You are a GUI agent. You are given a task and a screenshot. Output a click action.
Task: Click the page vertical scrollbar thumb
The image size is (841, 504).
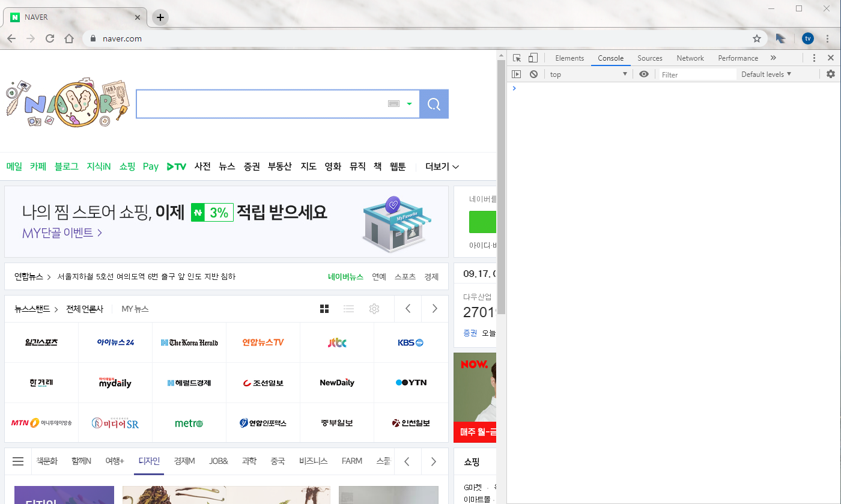[x=501, y=187]
